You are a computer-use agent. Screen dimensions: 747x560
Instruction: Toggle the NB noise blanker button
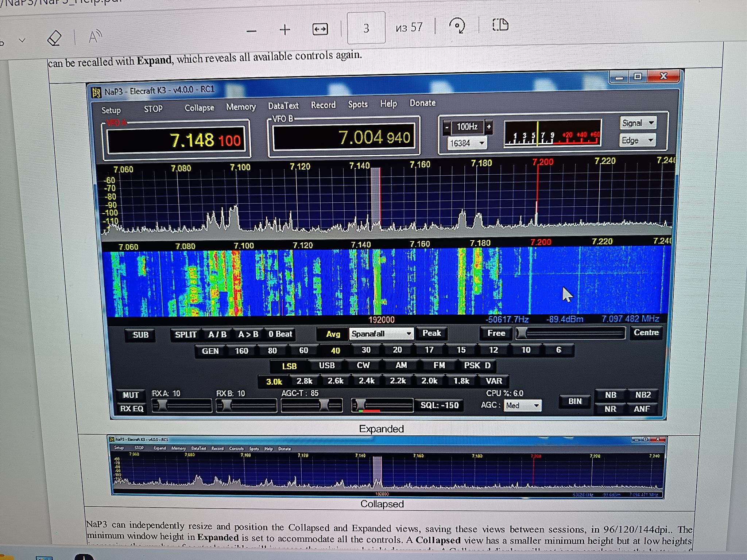pyautogui.click(x=611, y=395)
